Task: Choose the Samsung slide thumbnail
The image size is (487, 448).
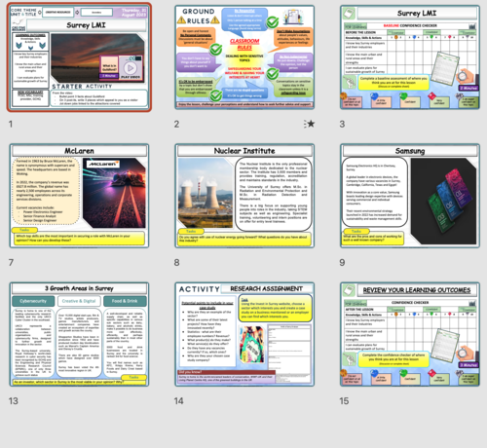Action: click(x=410, y=196)
